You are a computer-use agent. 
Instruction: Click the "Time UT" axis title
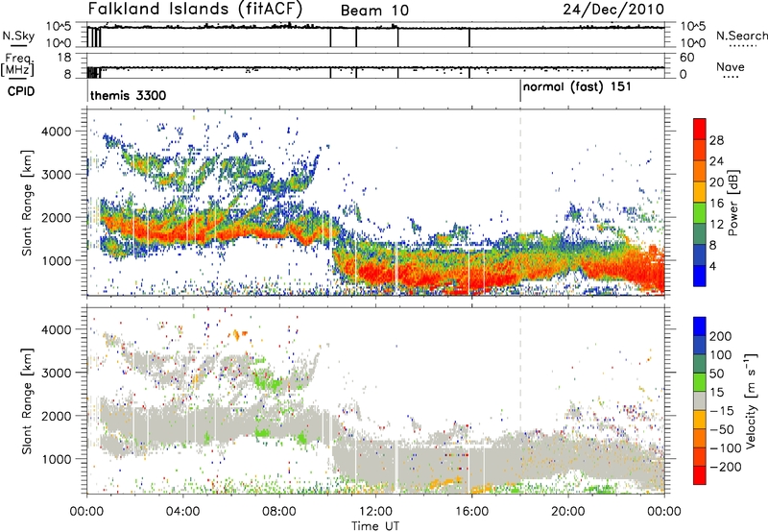point(375,526)
